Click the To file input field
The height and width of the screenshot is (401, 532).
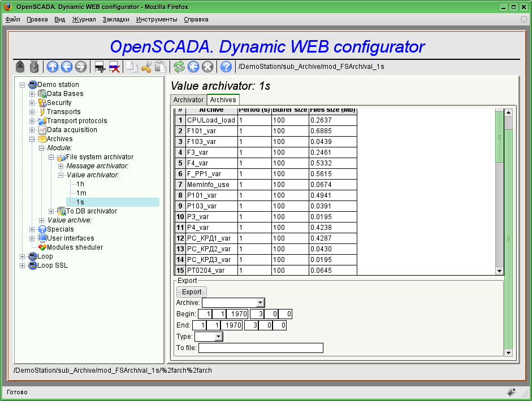pos(261,348)
